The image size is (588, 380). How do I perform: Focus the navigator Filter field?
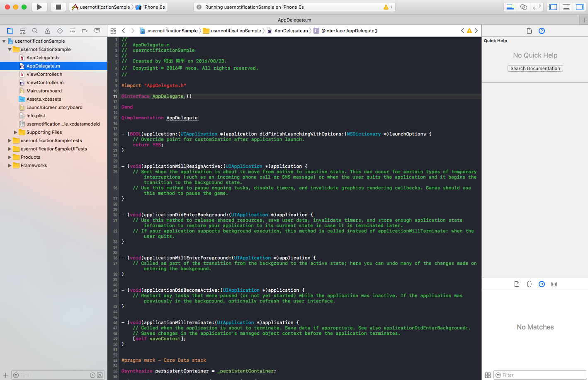coord(58,375)
